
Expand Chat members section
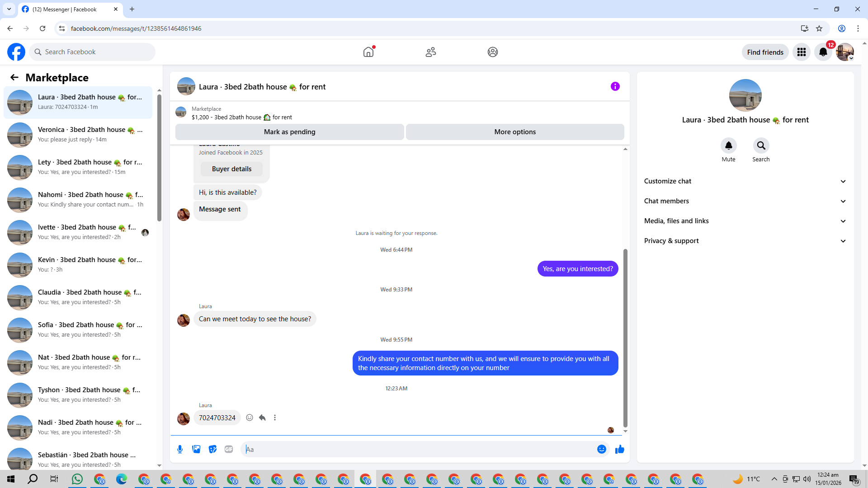(745, 201)
